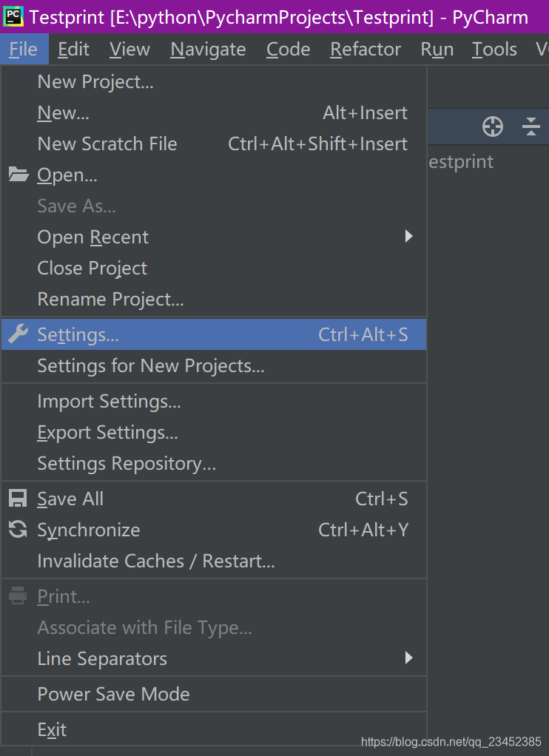Click Exit at the bottom of the menu
This screenshot has height=756, width=549.
(x=51, y=729)
